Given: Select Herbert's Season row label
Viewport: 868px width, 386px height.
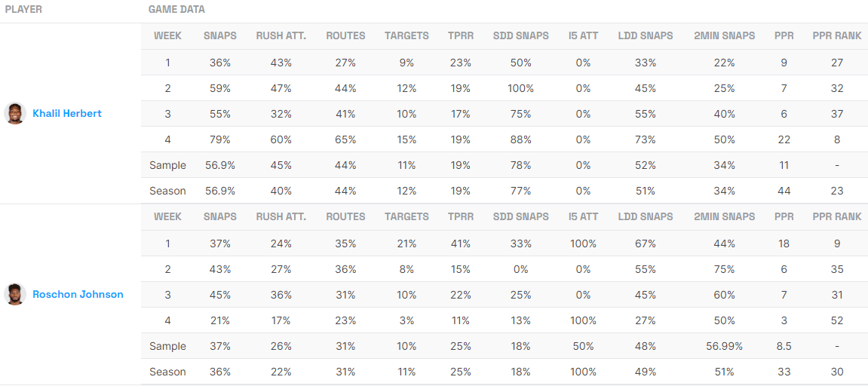Looking at the screenshot, I should [x=167, y=191].
